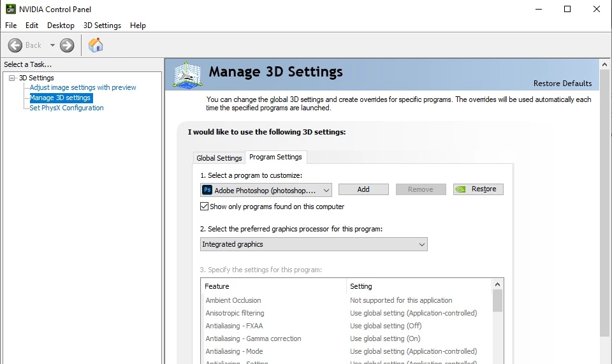Click the Manage 3D Settings header icon
The width and height of the screenshot is (612, 364).
click(187, 75)
